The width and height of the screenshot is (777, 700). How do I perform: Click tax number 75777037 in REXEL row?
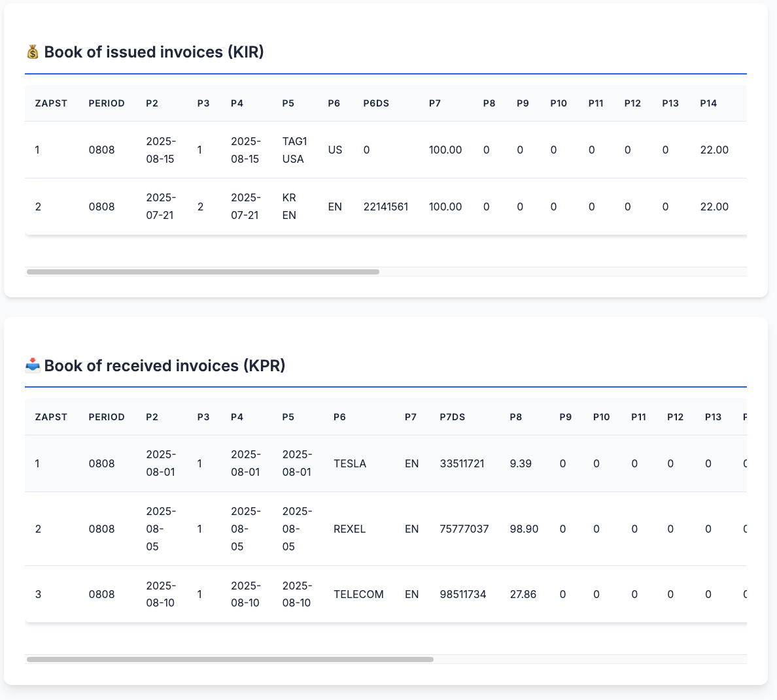coord(464,529)
